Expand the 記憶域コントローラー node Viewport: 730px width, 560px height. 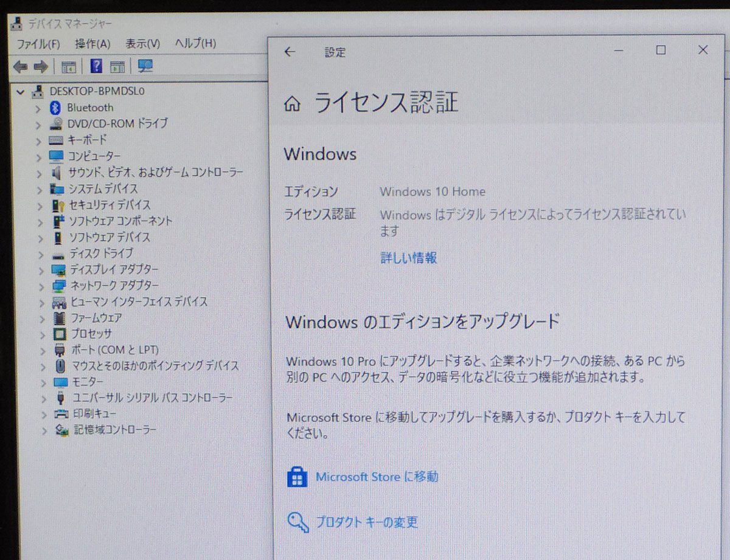44,431
